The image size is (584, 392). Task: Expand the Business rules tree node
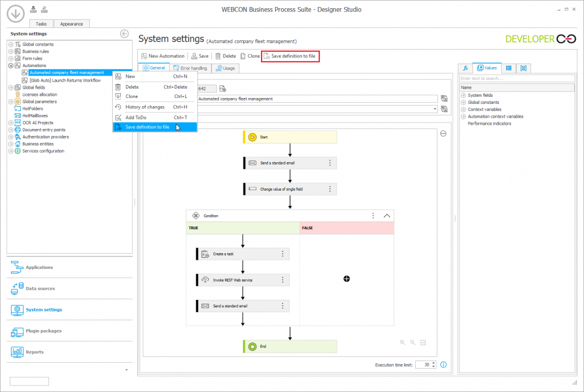click(11, 51)
